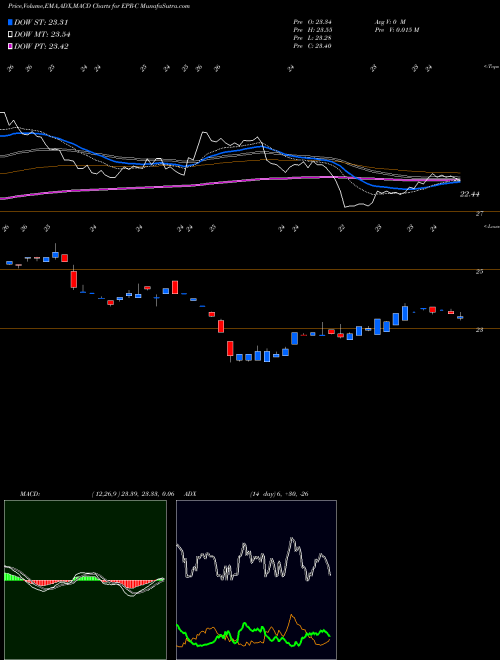Image resolution: width=500 pixels, height=660 pixels.
Task: Click the blue DOW ST legend swatch
Action: click(10, 22)
